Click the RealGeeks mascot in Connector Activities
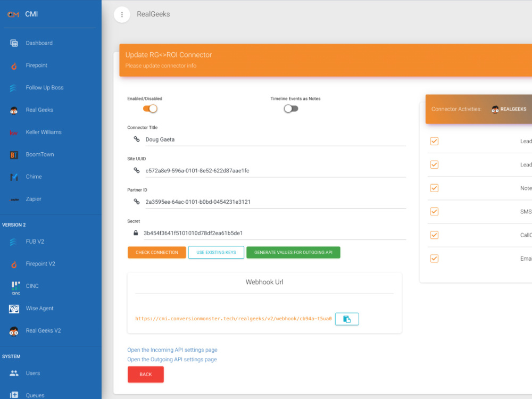This screenshot has width=532, height=399. pyautogui.click(x=495, y=109)
